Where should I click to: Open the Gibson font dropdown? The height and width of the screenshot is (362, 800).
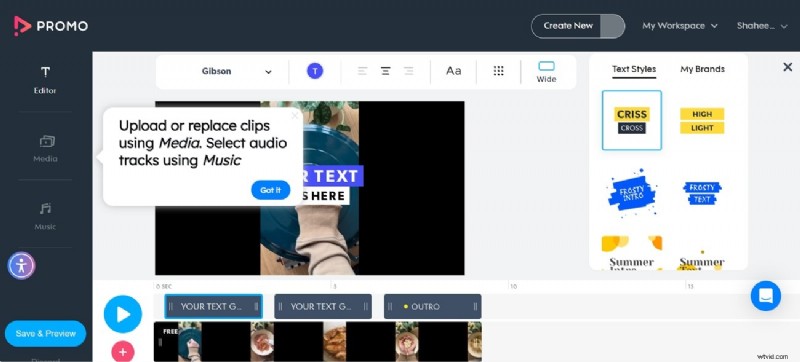click(x=236, y=71)
